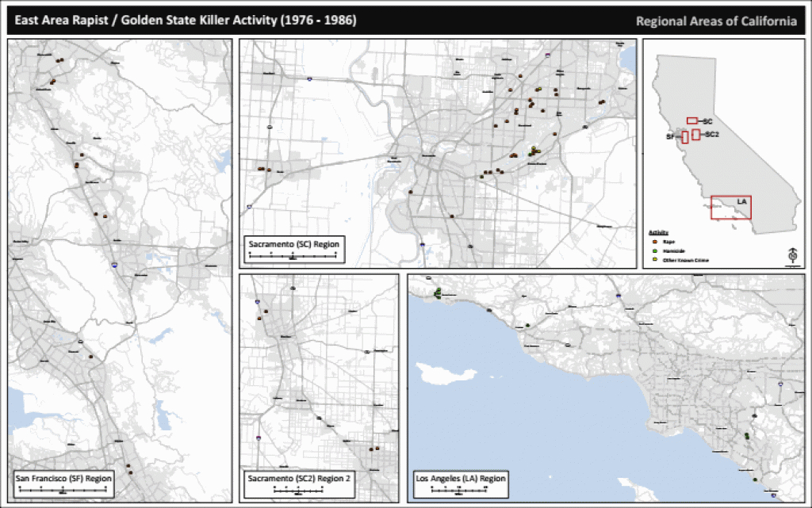Click the Regional Areas of California heading
812x508 pixels.
pyautogui.click(x=716, y=21)
